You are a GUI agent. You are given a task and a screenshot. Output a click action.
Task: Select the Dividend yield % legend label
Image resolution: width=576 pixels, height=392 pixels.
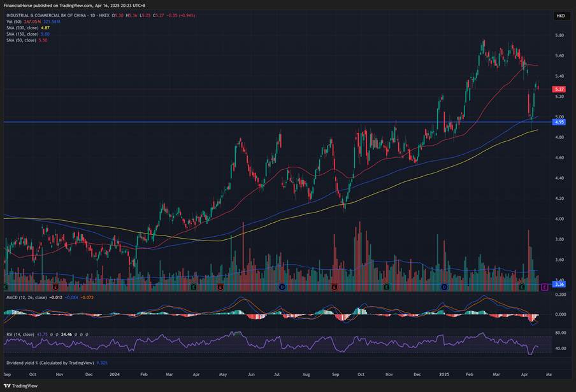tap(50, 363)
